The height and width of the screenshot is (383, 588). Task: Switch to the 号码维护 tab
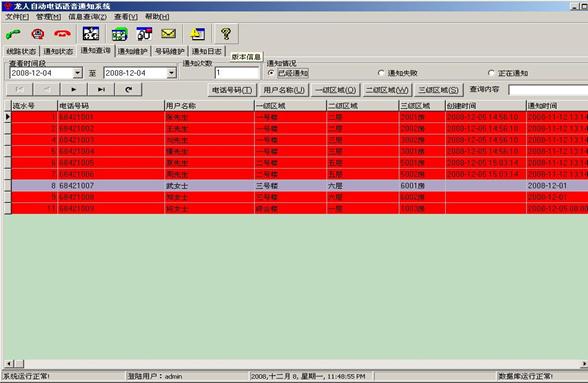click(x=170, y=51)
